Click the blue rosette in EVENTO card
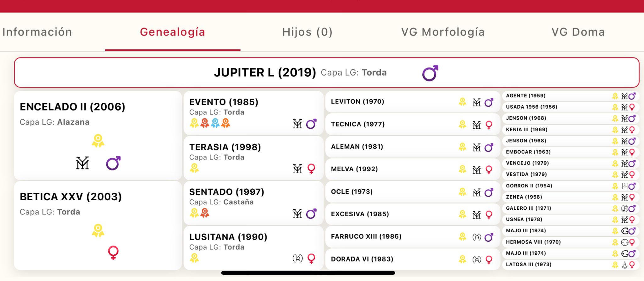644x281 pixels. click(x=215, y=123)
